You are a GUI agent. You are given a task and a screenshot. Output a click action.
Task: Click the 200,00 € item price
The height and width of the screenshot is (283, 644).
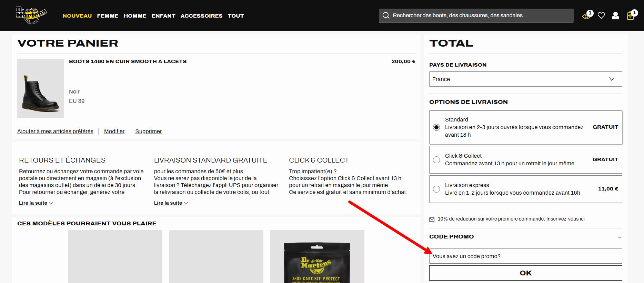tap(403, 61)
